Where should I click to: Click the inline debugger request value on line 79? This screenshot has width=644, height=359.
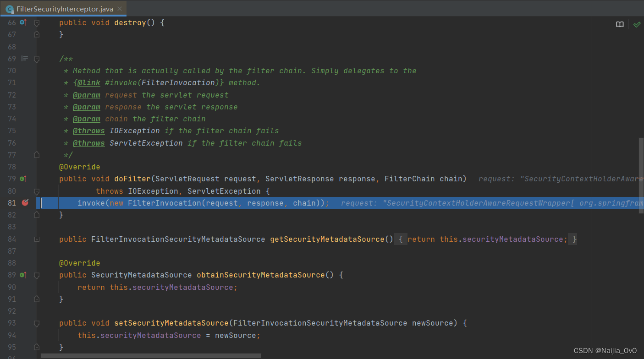[561, 179]
